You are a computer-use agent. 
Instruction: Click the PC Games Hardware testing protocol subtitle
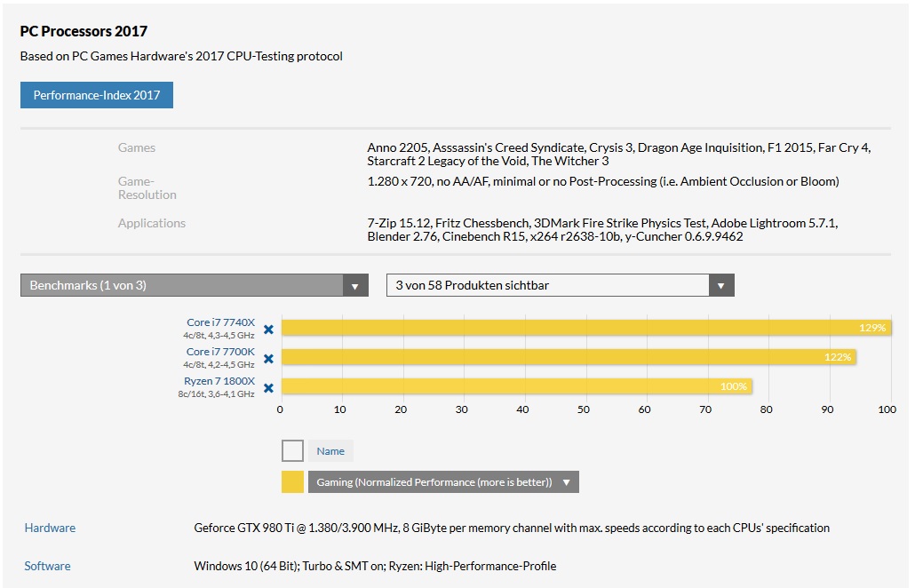point(181,57)
